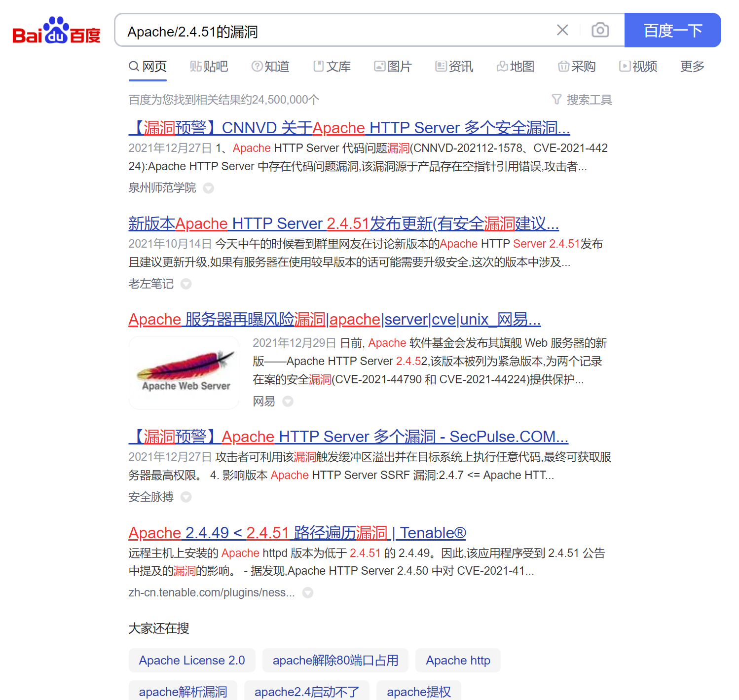Click the Baidu logo
The height and width of the screenshot is (700, 739).
coord(57,31)
